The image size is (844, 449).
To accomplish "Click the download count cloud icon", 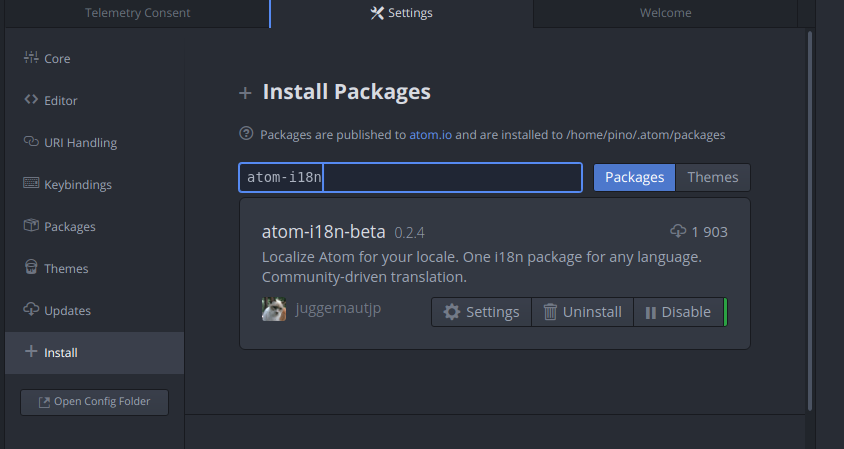I will (678, 231).
